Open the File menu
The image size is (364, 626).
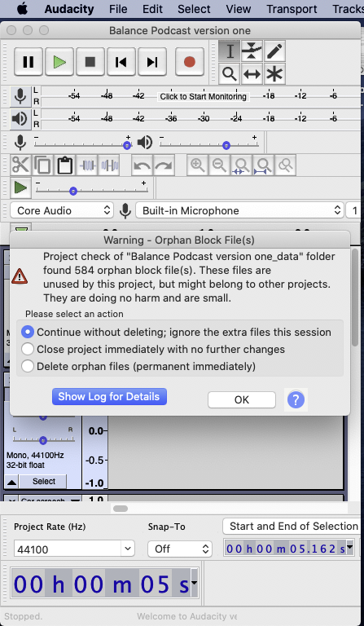coord(118,9)
